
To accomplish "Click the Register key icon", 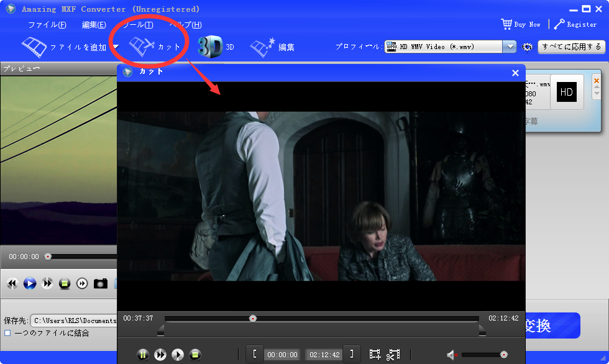I will 559,24.
